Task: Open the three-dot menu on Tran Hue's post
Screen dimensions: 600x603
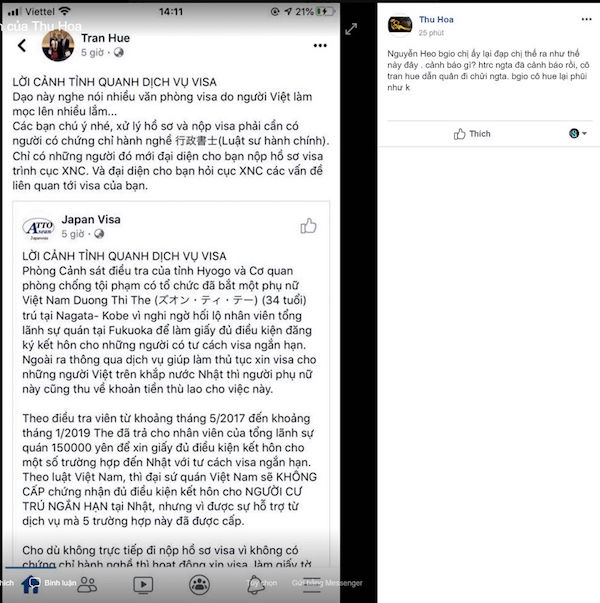Action: coord(320,46)
